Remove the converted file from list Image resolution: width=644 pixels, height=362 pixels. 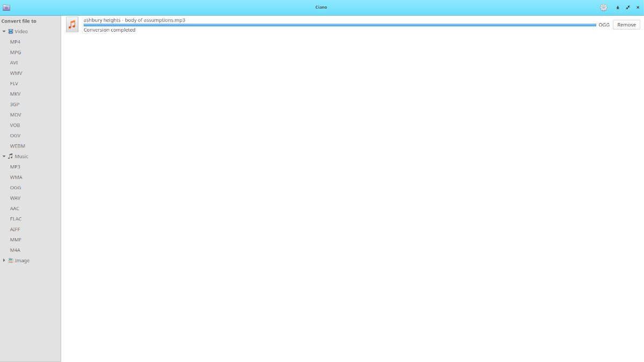click(626, 25)
